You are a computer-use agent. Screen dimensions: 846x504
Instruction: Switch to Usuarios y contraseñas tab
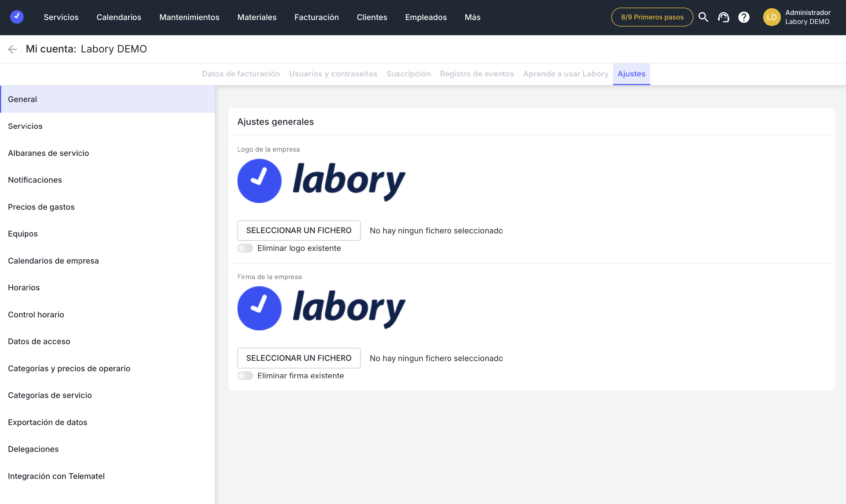tap(333, 74)
